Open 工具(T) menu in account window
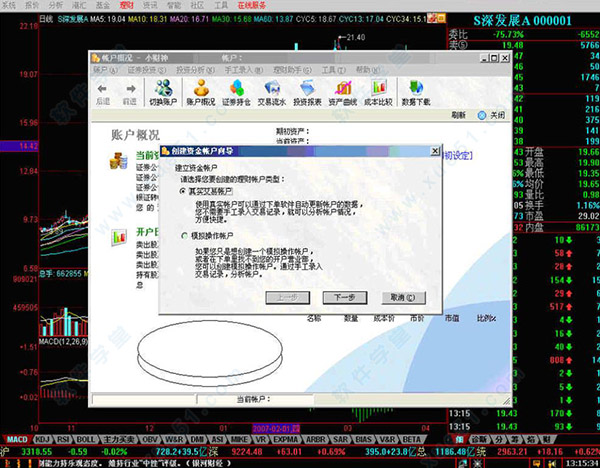This screenshot has height=468, width=600. [x=334, y=70]
